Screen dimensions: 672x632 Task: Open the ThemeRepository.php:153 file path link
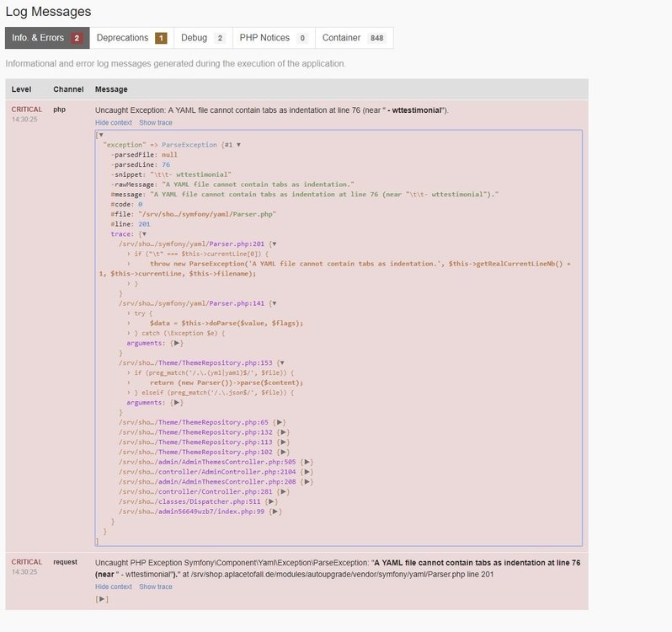coord(195,362)
